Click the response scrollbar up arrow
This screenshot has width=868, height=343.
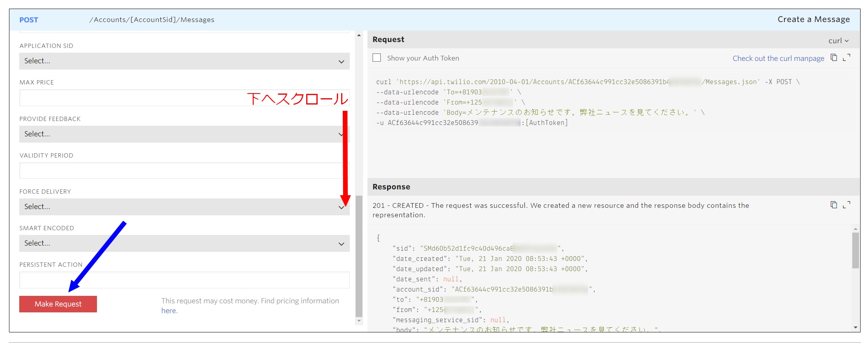[856, 229]
